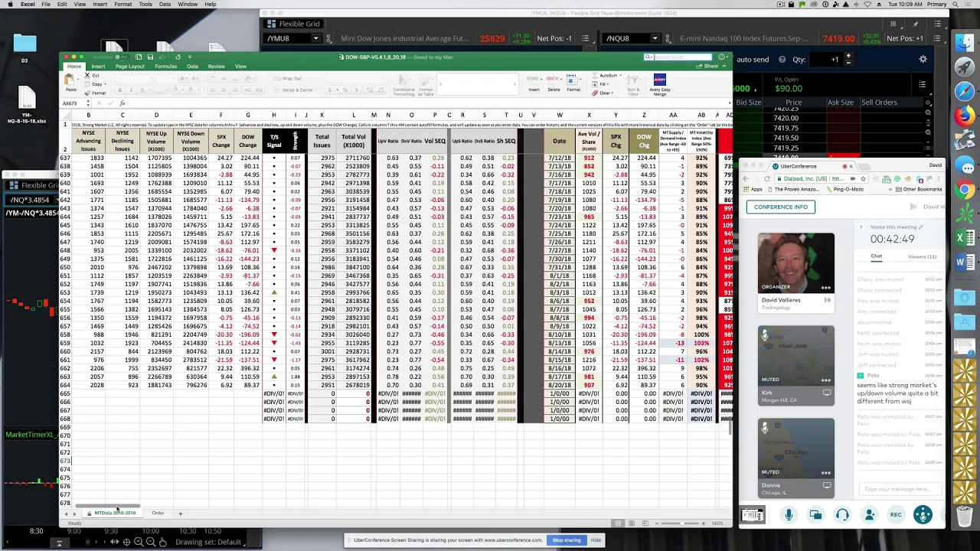This screenshot has width=980, height=551.
Task: Open the Formulas ribbon tab
Action: [165, 67]
